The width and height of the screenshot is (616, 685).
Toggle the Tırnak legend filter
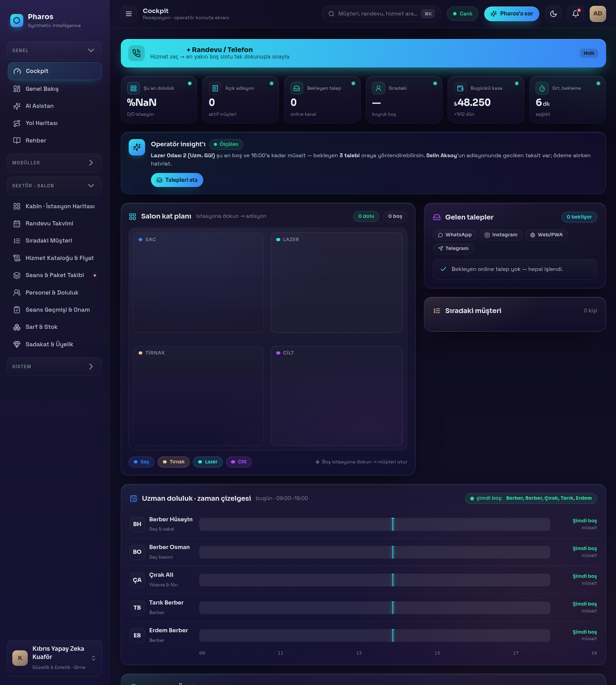coord(174,462)
